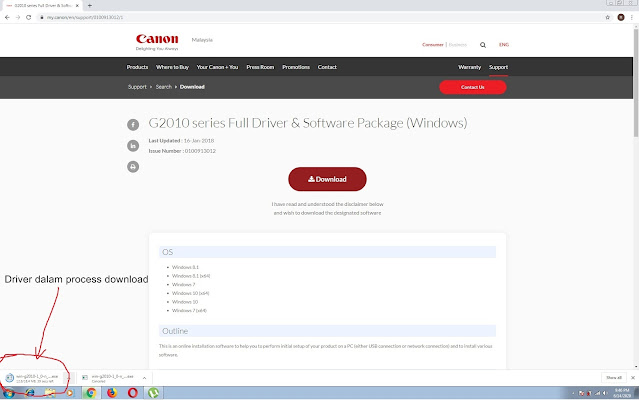
Task: Click the red Download button
Action: pyautogui.click(x=327, y=179)
